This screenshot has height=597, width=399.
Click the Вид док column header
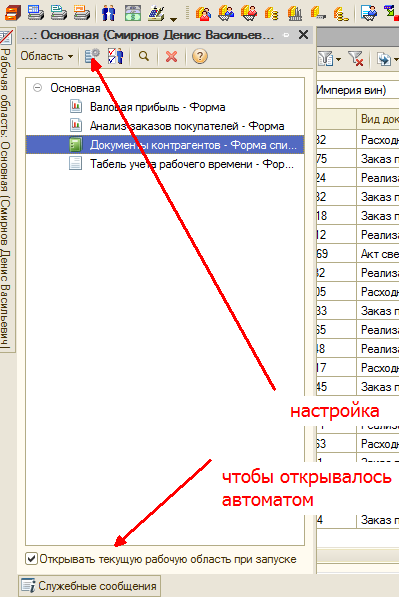click(379, 119)
